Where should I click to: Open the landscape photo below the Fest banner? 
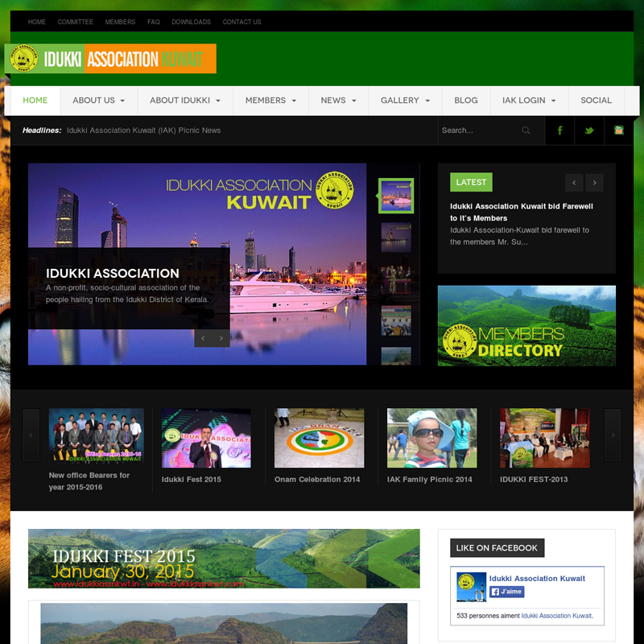pos(224,623)
